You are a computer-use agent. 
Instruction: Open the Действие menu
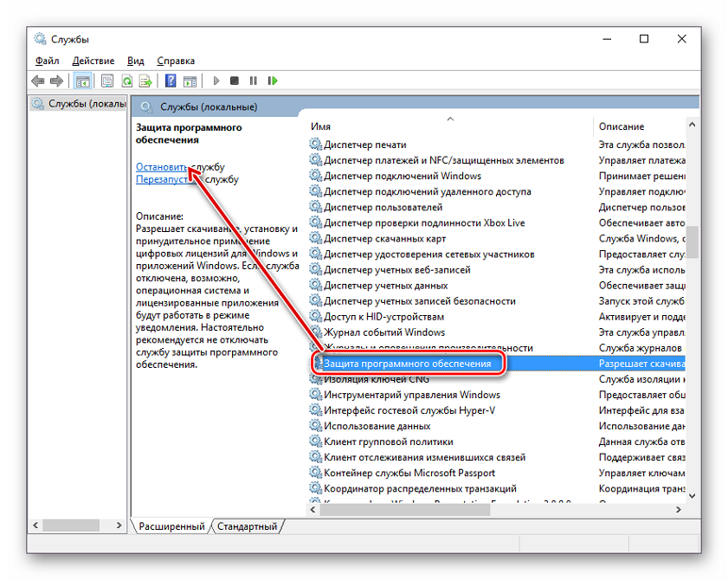[x=93, y=61]
